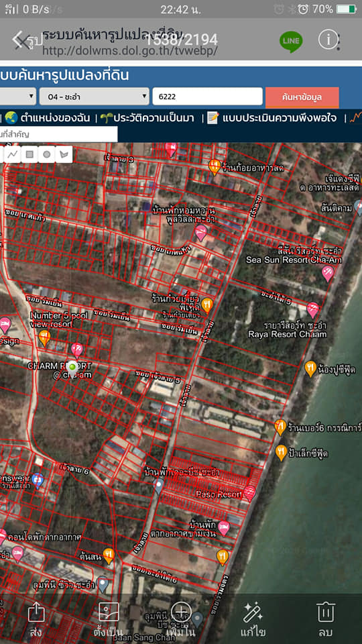Click ร้านก้อยอาหารสด restaurant marker
This screenshot has width=362, height=644.
[215, 167]
